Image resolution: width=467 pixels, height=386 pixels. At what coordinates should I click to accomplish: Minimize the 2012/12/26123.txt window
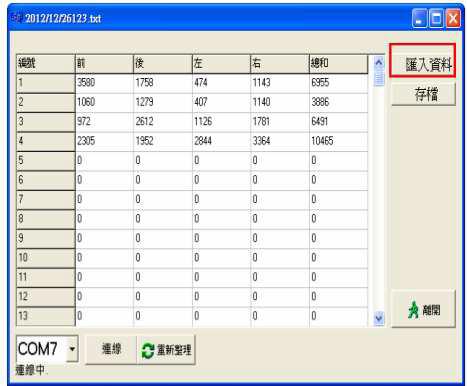[x=419, y=18]
